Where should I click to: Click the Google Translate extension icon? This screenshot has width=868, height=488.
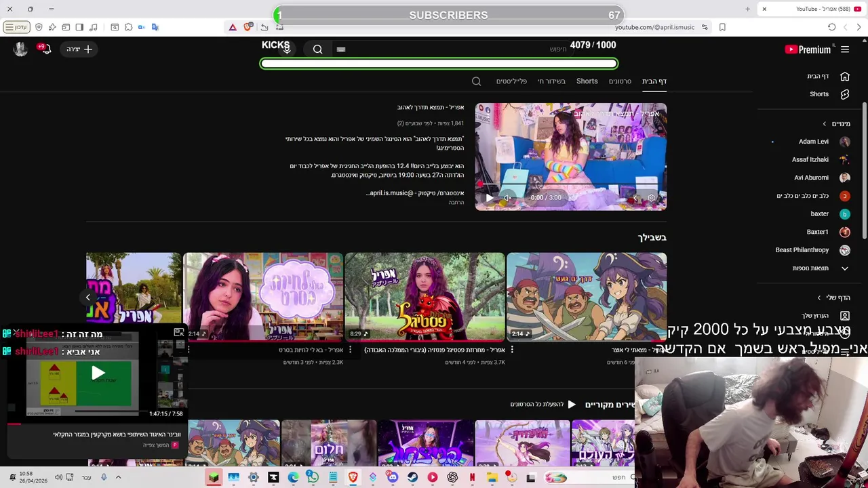coord(155,27)
